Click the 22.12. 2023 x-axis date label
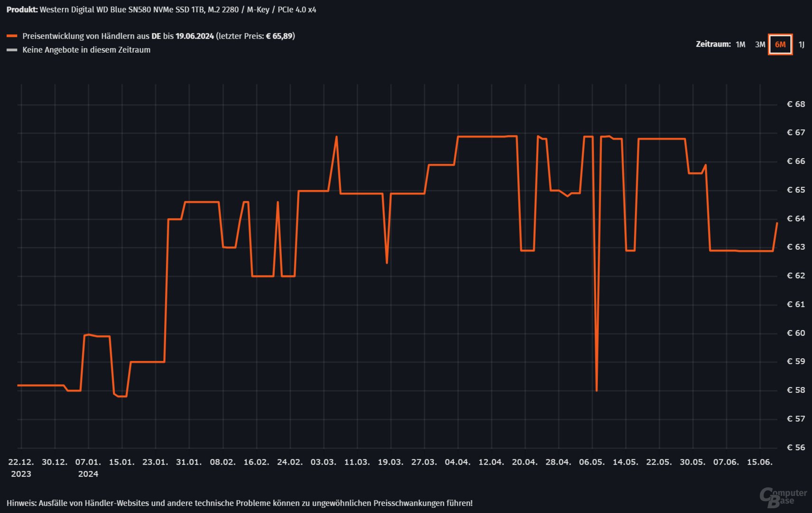 pyautogui.click(x=21, y=467)
